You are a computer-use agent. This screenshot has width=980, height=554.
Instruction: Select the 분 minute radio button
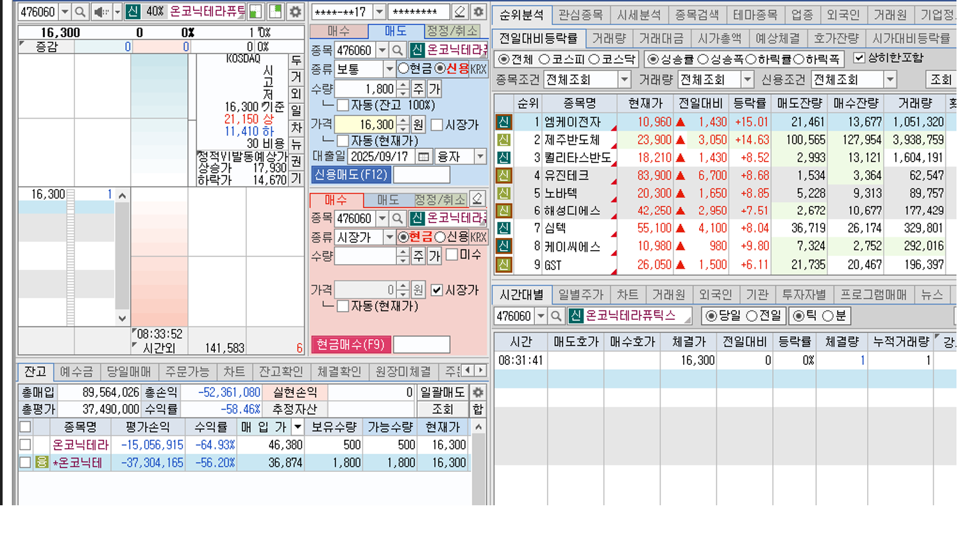(x=827, y=316)
